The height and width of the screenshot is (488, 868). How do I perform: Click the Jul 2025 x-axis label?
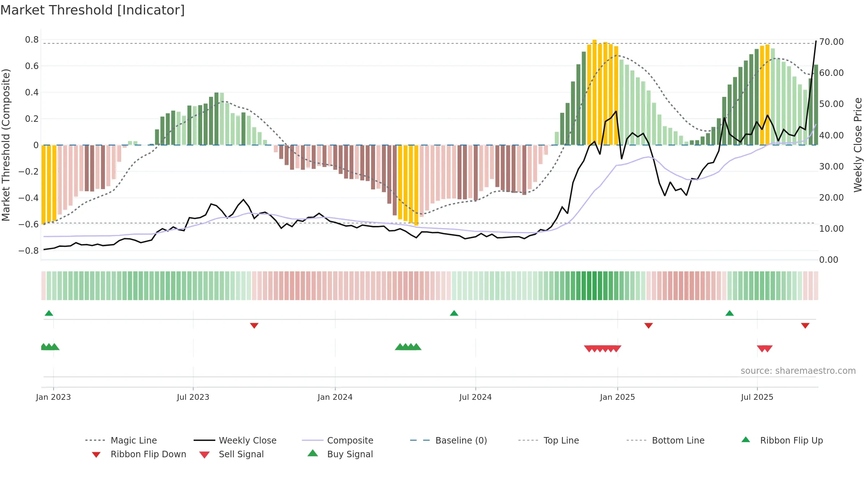tap(757, 397)
